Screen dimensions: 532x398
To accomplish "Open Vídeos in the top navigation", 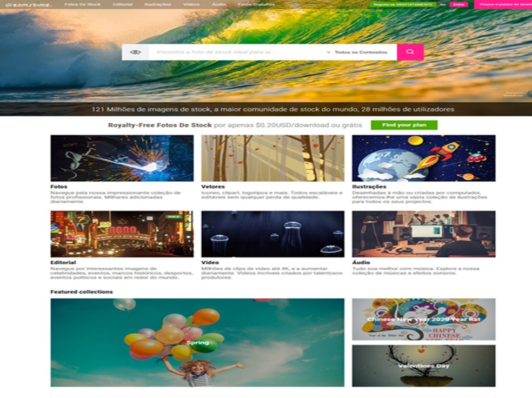I will coord(191,4).
